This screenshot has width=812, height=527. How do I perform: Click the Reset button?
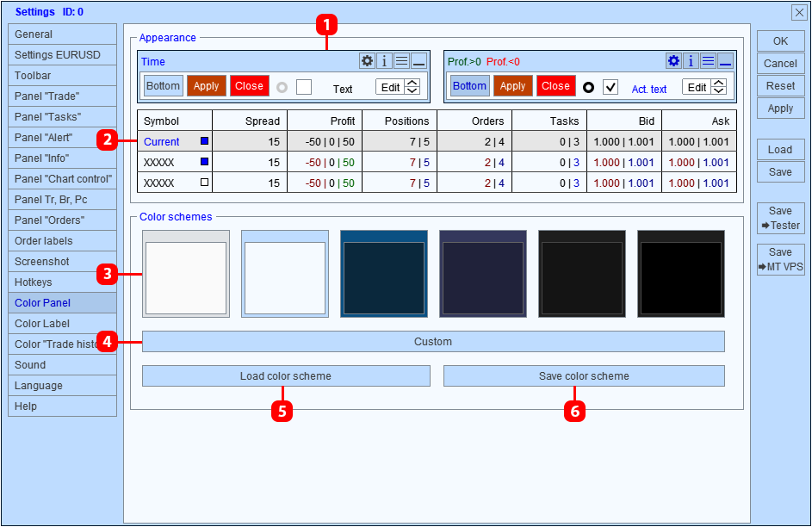coord(780,86)
